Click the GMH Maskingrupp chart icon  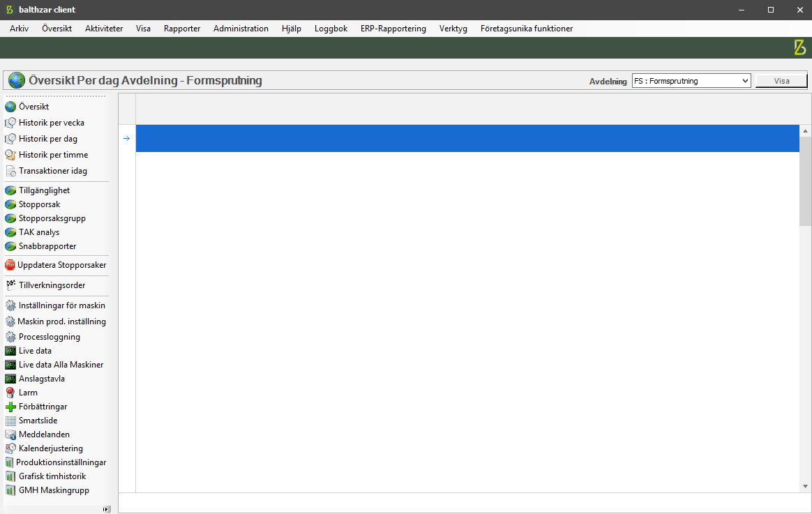(10, 491)
